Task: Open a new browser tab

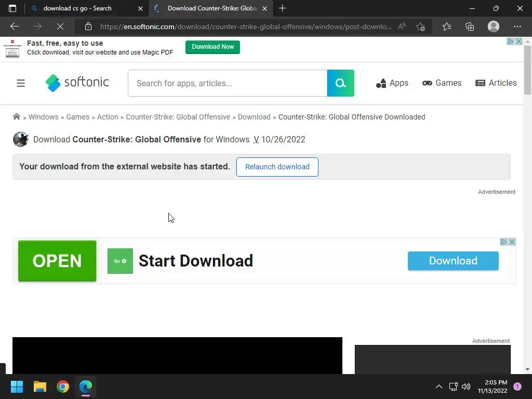Action: pos(282,8)
